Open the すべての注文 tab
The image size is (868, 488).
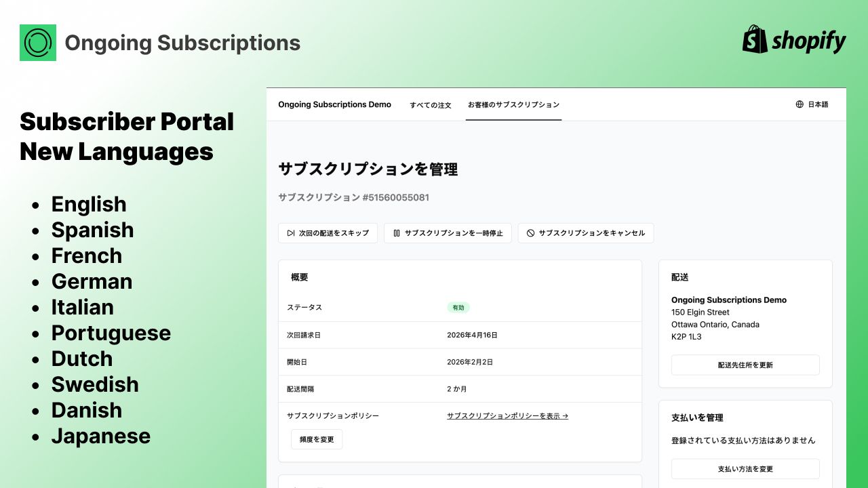coord(431,105)
